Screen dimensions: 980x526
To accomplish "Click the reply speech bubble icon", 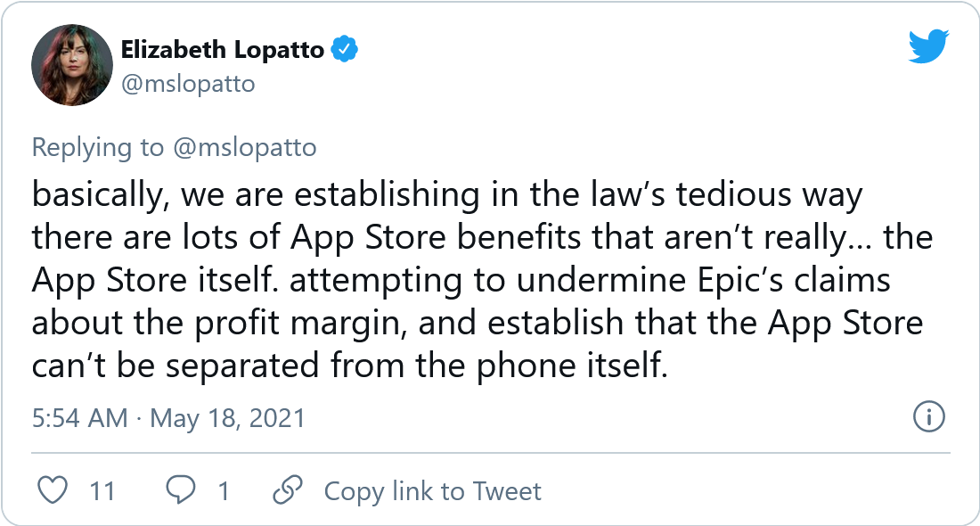I will [x=182, y=490].
